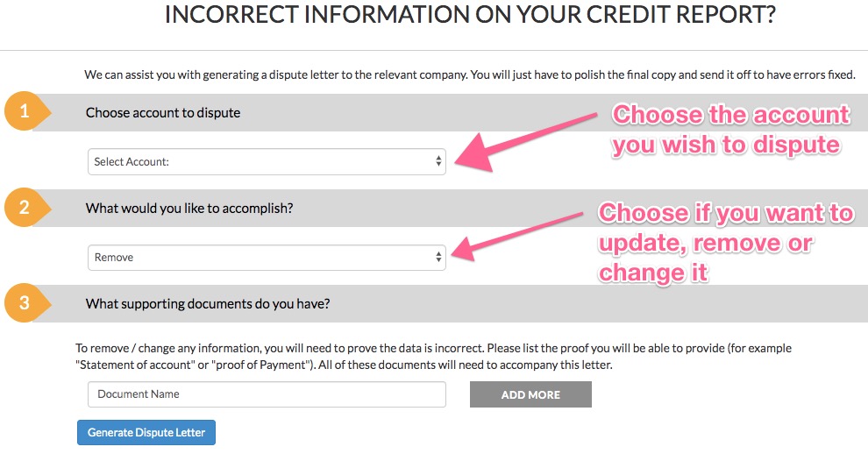Select the "What would you like to accomplish?" header
The height and width of the screenshot is (468, 868).
pos(189,209)
